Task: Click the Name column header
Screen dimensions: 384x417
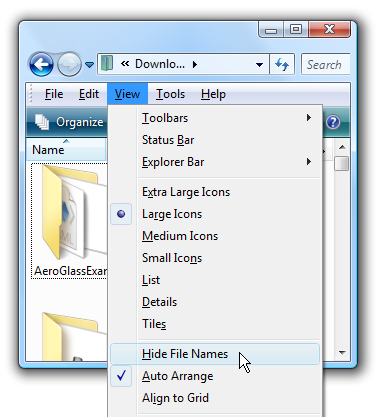Action: (66, 150)
